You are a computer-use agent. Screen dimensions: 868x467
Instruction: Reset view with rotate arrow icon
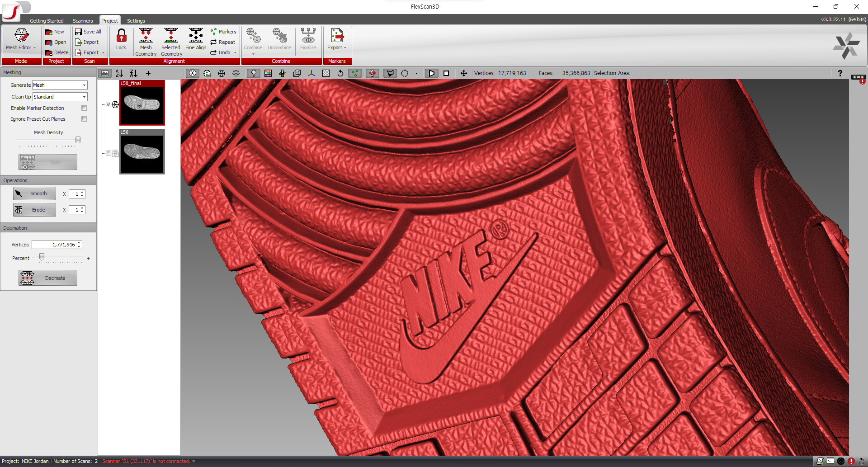[340, 73]
